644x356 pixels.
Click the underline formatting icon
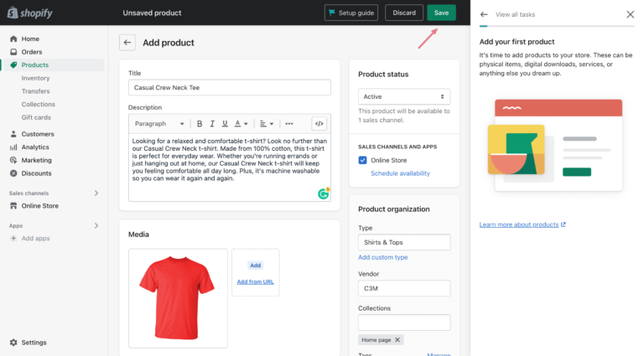pyautogui.click(x=225, y=124)
